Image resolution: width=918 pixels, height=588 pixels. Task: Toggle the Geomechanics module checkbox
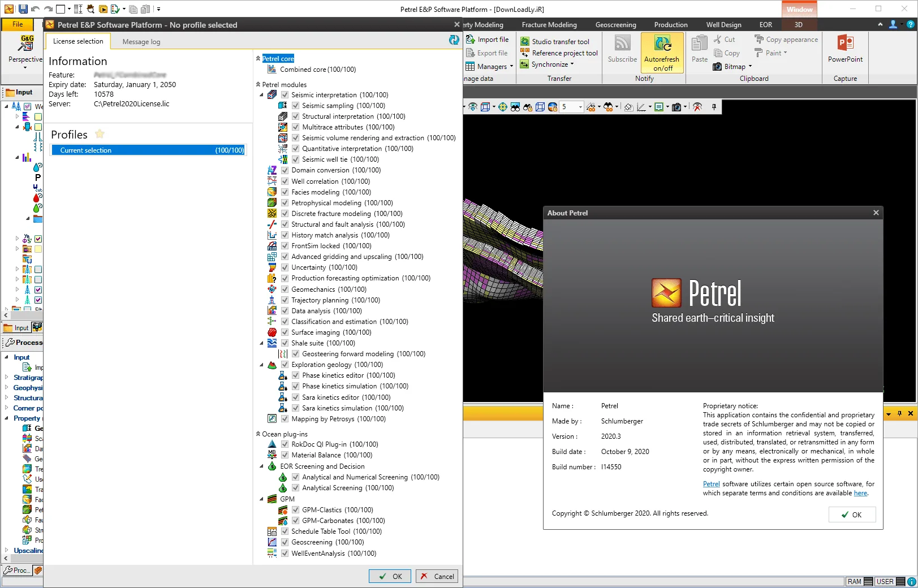(285, 289)
